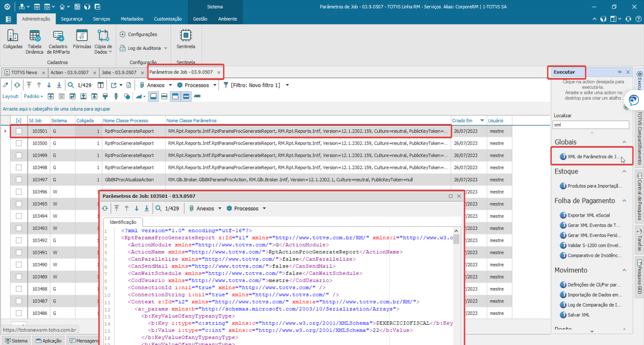Go to next record in main grid
The width and height of the screenshot is (644, 345).
tap(49, 85)
